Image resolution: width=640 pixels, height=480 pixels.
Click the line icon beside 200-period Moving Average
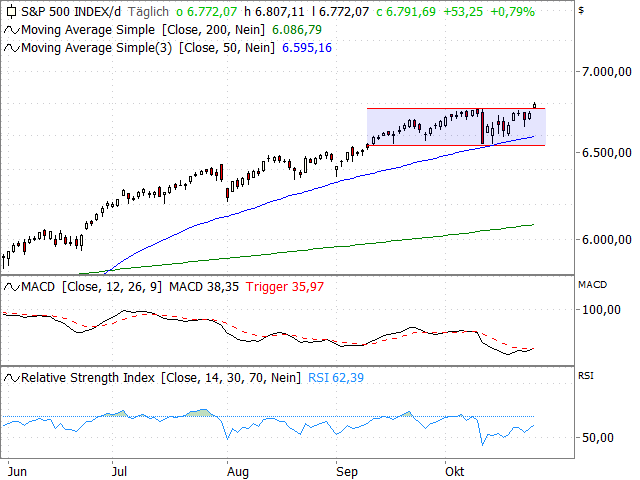pyautogui.click(x=11, y=30)
